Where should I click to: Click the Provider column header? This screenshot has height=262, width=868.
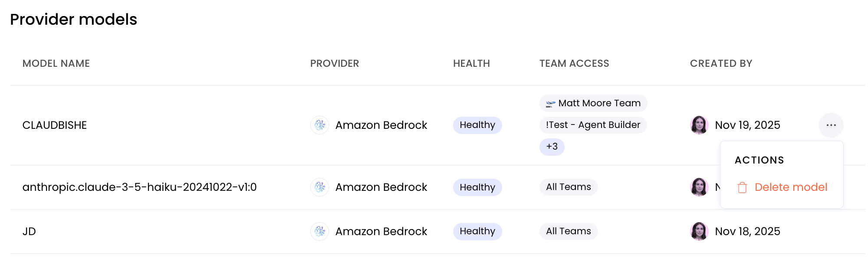click(x=334, y=64)
